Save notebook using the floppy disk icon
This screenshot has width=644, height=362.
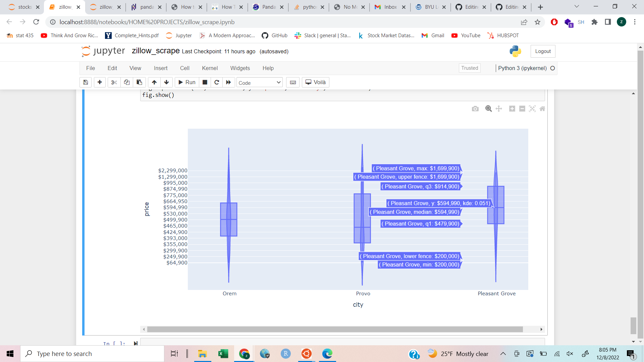86,82
